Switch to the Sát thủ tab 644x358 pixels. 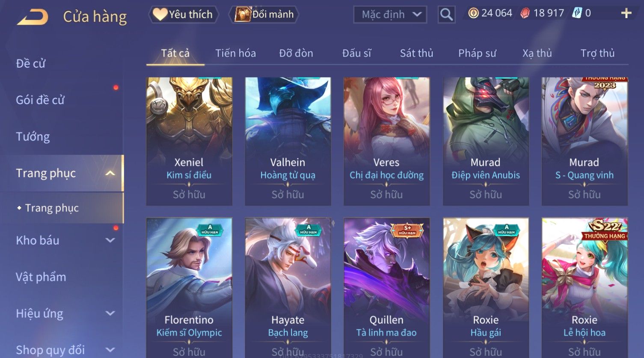point(416,53)
